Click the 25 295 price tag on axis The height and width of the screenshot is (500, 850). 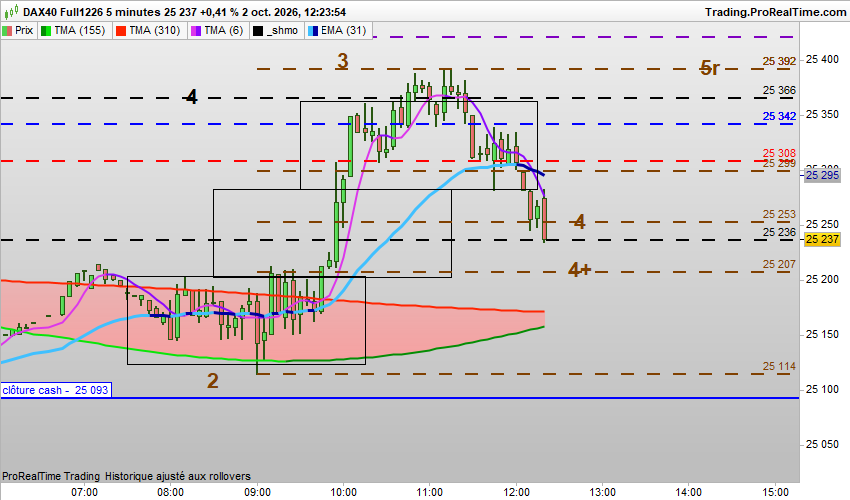[x=822, y=175]
